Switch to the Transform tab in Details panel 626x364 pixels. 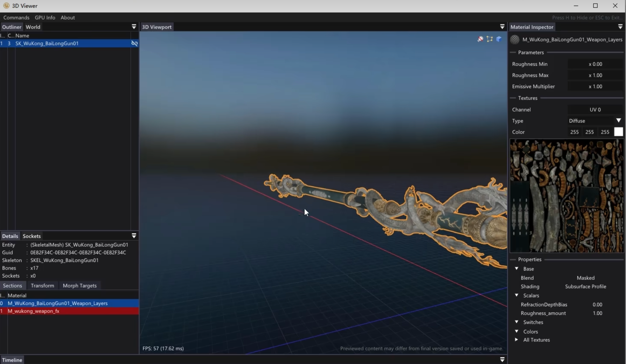coord(42,285)
